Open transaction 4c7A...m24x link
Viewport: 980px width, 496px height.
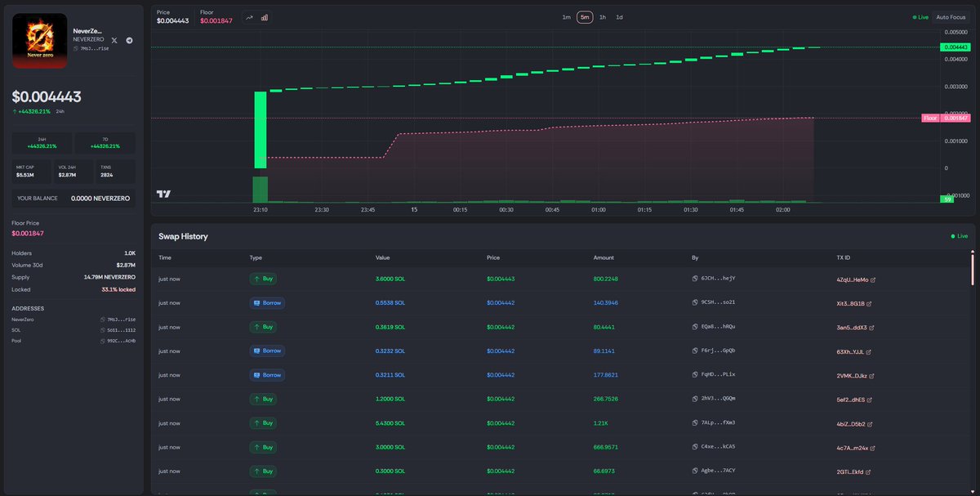(x=855, y=448)
